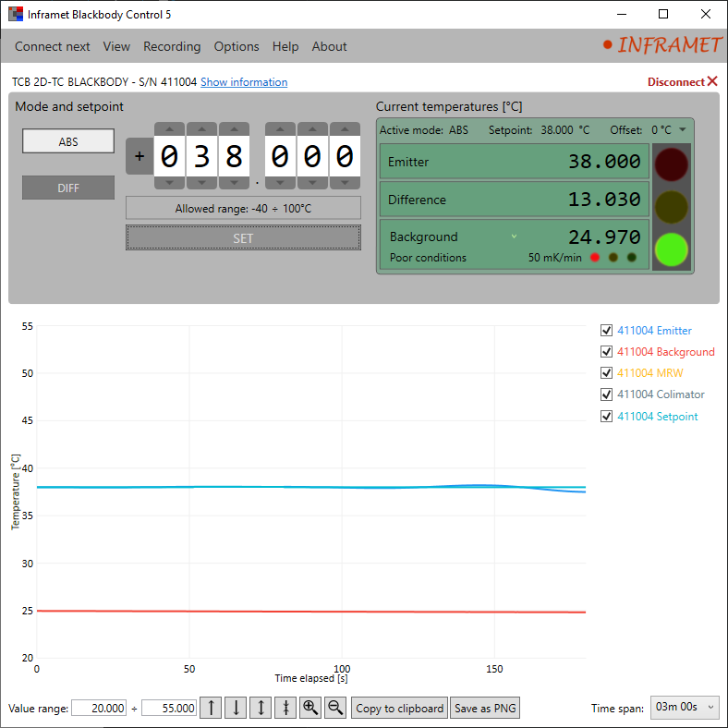
Task: Decrement the second decimal digit of the setpoint
Action: [312, 183]
